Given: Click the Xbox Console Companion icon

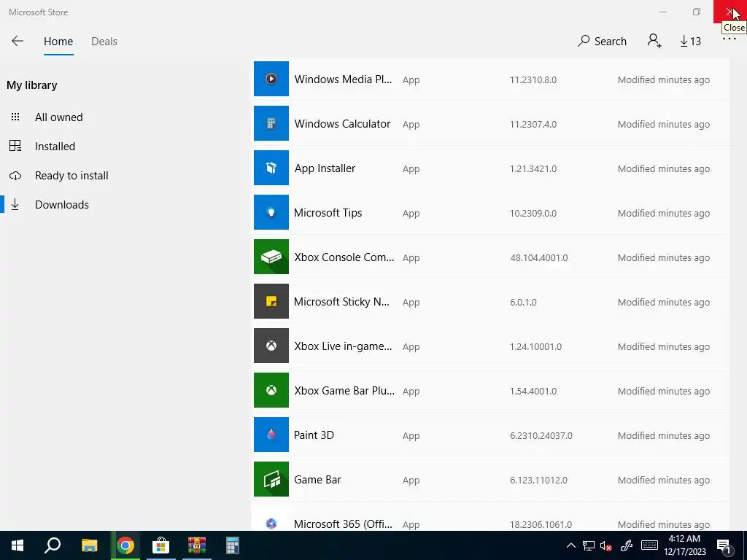Looking at the screenshot, I should coord(271,257).
